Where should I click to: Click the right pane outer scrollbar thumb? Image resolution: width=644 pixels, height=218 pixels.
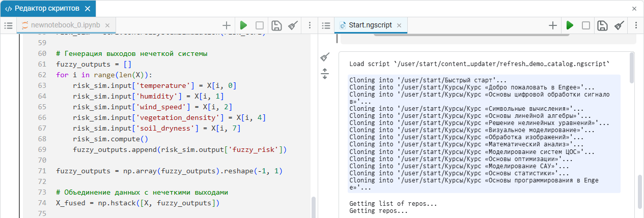point(640,193)
